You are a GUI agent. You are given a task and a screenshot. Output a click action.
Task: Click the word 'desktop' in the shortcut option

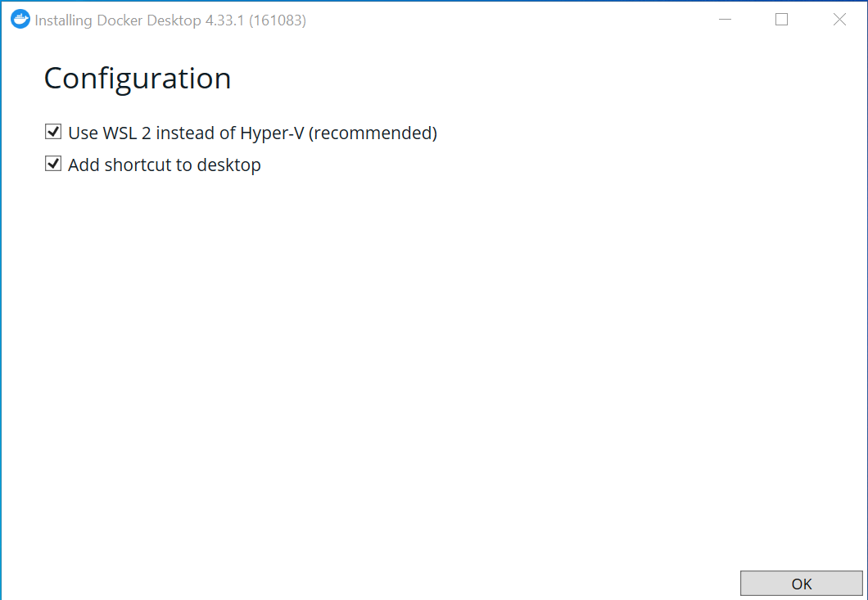228,165
